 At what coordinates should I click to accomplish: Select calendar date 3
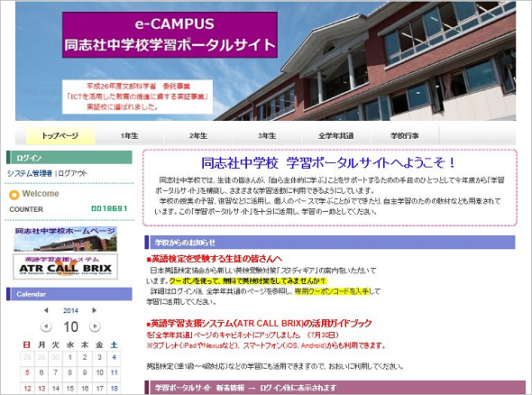tap(99, 357)
